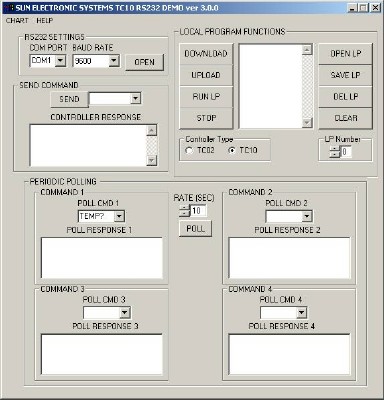Image resolution: width=384 pixels, height=400 pixels.
Task: Click the DEL LP button
Action: pyautogui.click(x=346, y=97)
